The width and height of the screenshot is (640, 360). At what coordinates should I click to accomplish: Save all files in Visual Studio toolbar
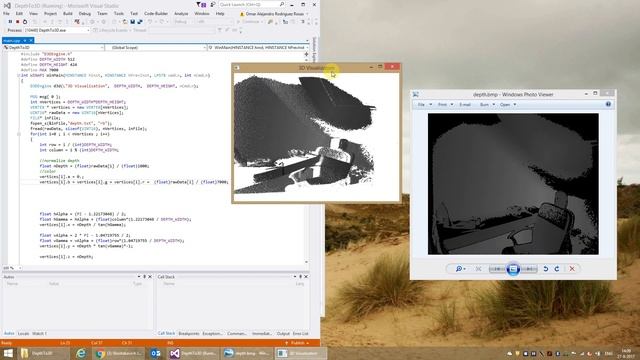(140, 22)
